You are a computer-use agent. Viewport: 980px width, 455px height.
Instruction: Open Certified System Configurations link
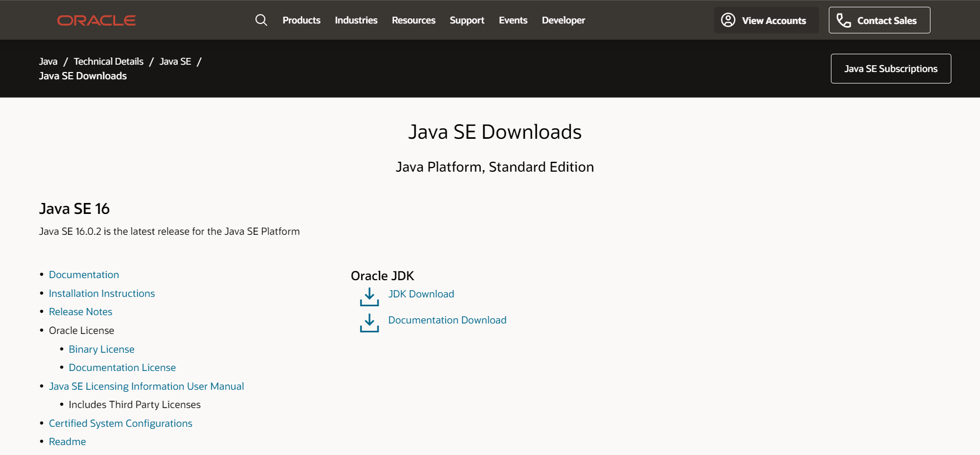(x=120, y=423)
